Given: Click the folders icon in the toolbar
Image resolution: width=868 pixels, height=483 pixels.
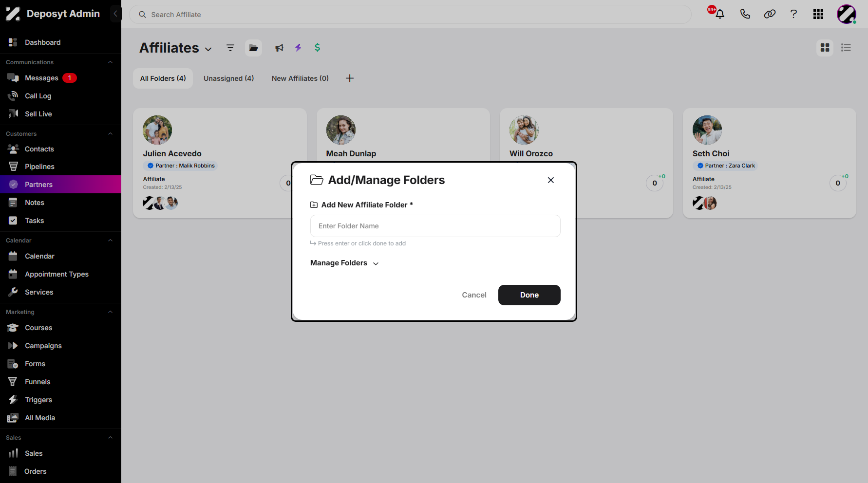Looking at the screenshot, I should 253,48.
